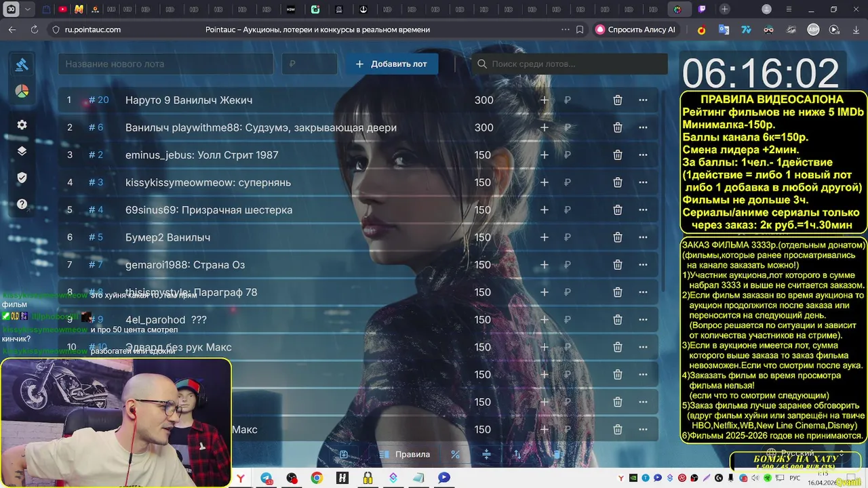Screen dimensions: 868x488
Task: Open the auction gavel page in sidebar
Action: [22, 64]
